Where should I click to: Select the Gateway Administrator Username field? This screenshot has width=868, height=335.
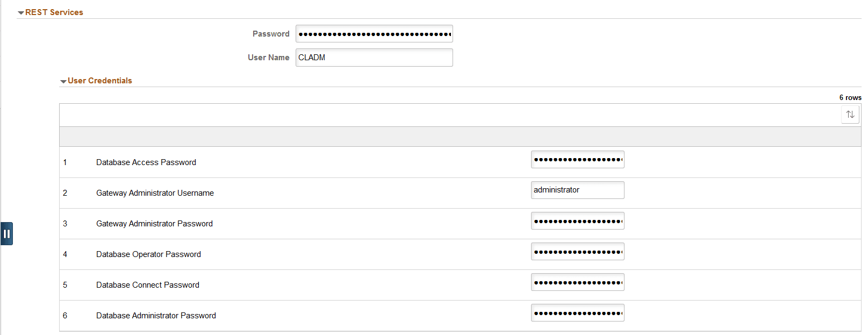point(577,190)
